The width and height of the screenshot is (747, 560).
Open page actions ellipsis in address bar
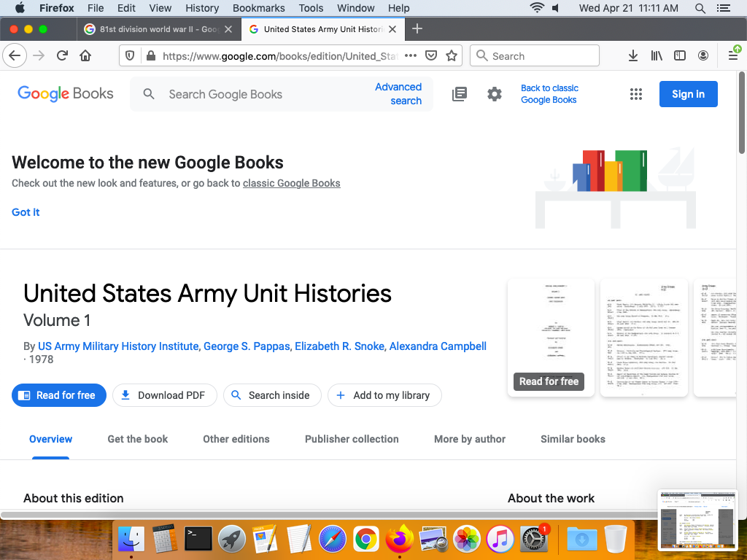(411, 56)
